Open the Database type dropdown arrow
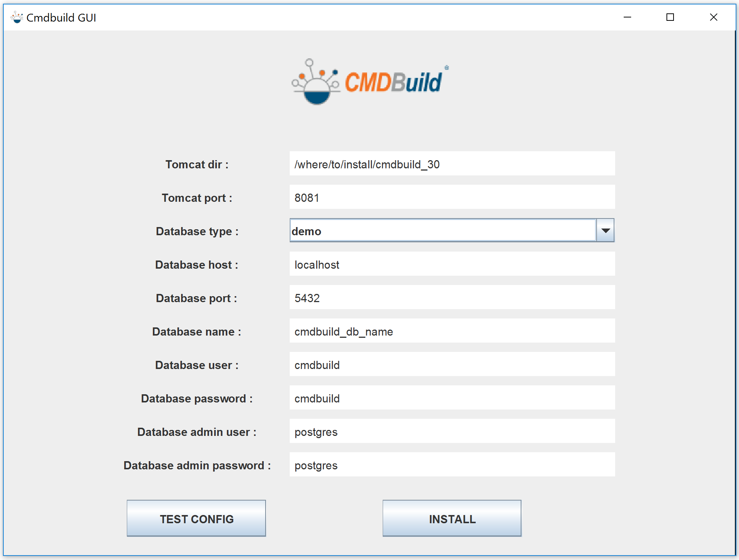This screenshot has height=560, width=739. point(605,231)
